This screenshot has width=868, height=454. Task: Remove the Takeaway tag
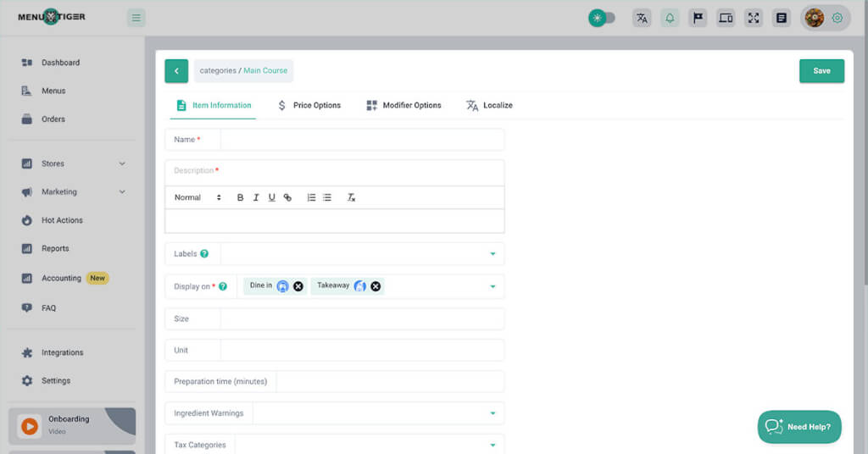376,286
